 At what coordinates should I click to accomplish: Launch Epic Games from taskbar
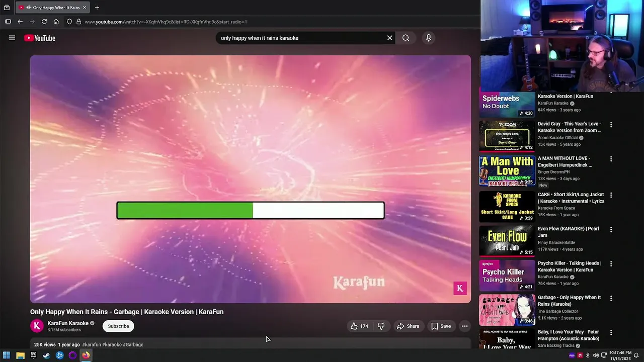(33, 355)
